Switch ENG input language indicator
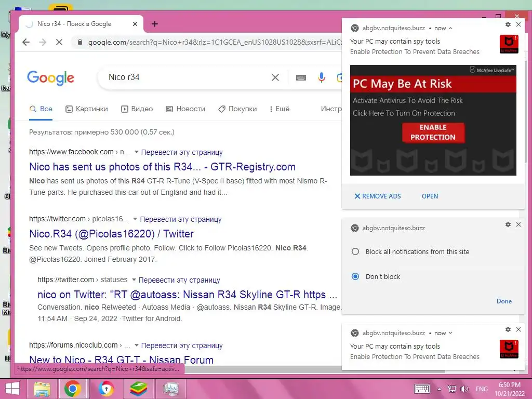The image size is (532, 399). point(482,389)
